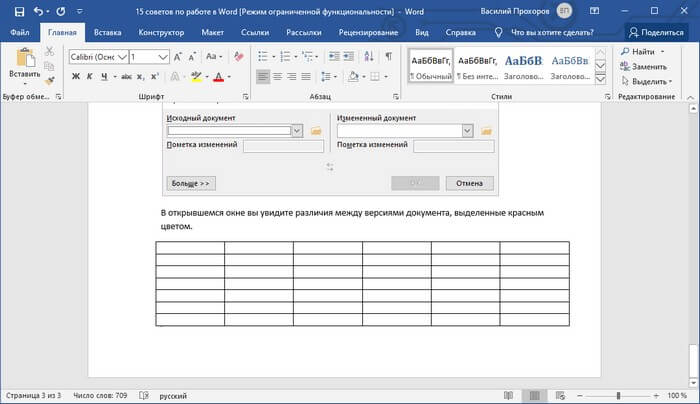Image resolution: width=700 pixels, height=404 pixels.
Task: Align text left
Action: pyautogui.click(x=263, y=77)
